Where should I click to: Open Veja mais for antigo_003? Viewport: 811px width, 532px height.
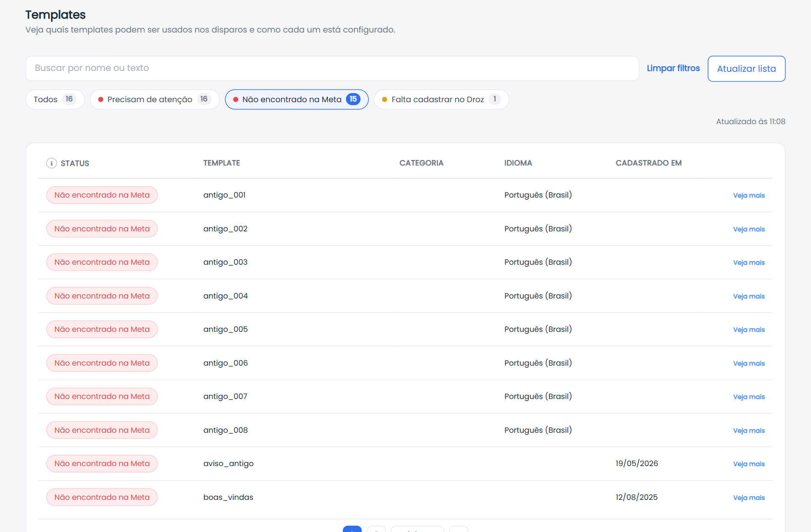[x=749, y=263]
